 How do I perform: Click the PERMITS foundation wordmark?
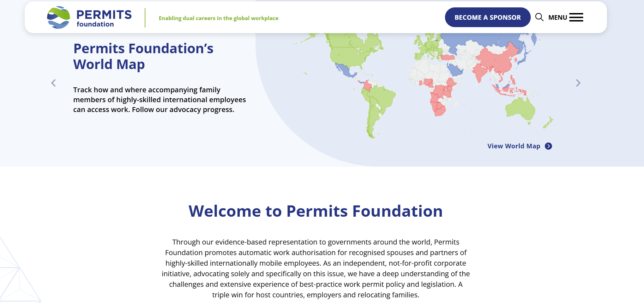pyautogui.click(x=104, y=18)
